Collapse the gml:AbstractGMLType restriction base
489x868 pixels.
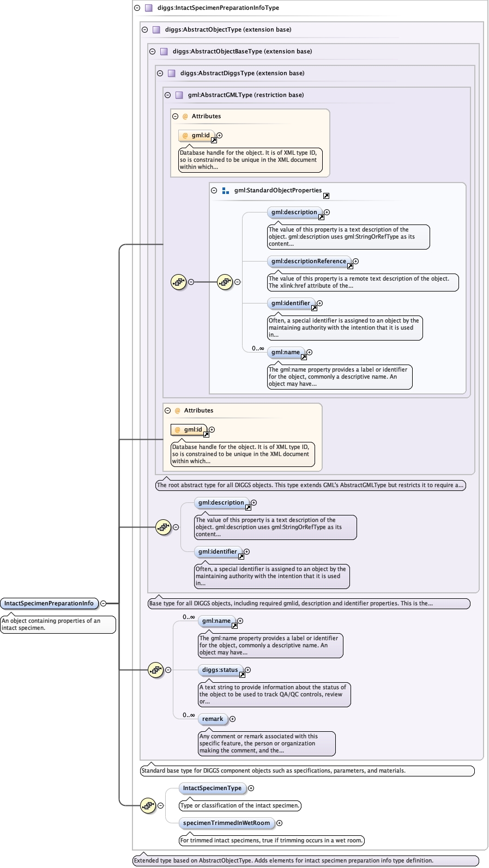(168, 95)
